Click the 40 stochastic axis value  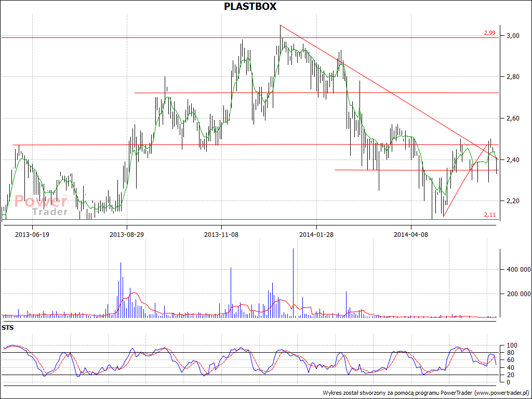[x=510, y=368]
